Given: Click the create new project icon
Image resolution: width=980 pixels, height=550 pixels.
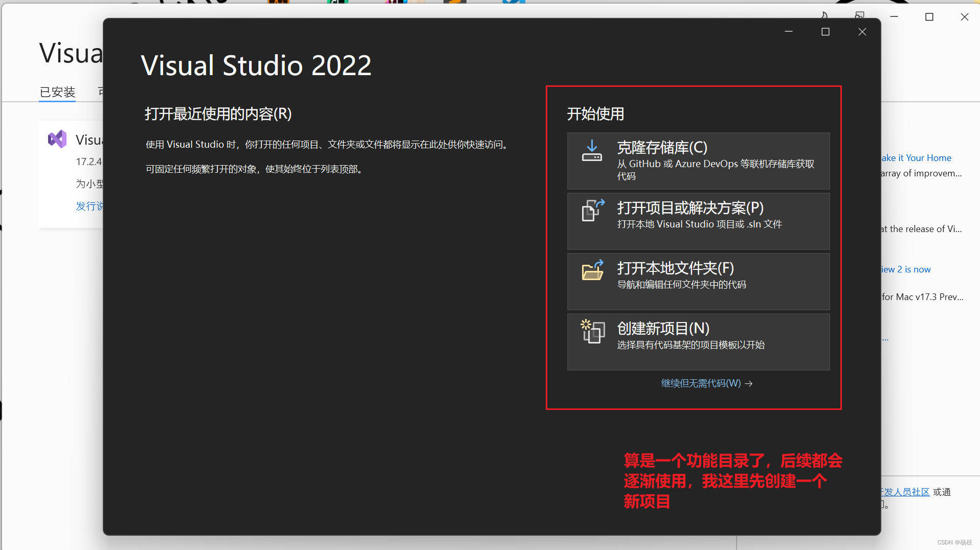Looking at the screenshot, I should [592, 331].
